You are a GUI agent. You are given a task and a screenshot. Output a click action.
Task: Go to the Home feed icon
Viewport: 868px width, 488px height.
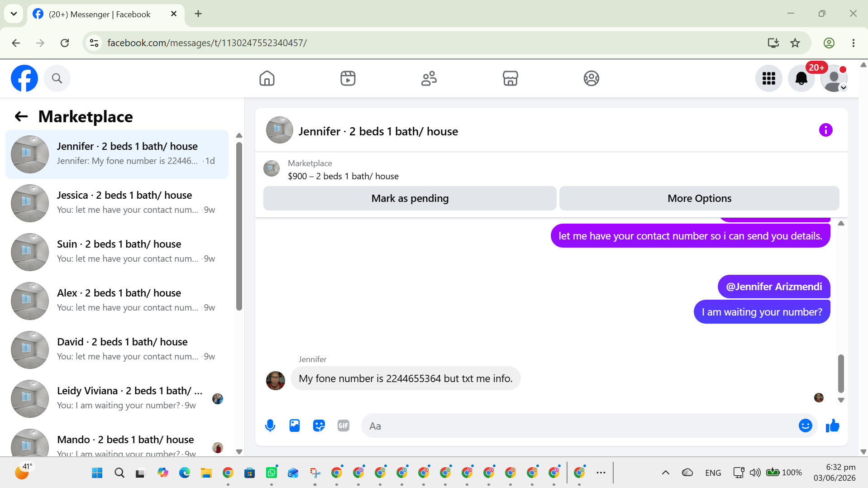[267, 78]
